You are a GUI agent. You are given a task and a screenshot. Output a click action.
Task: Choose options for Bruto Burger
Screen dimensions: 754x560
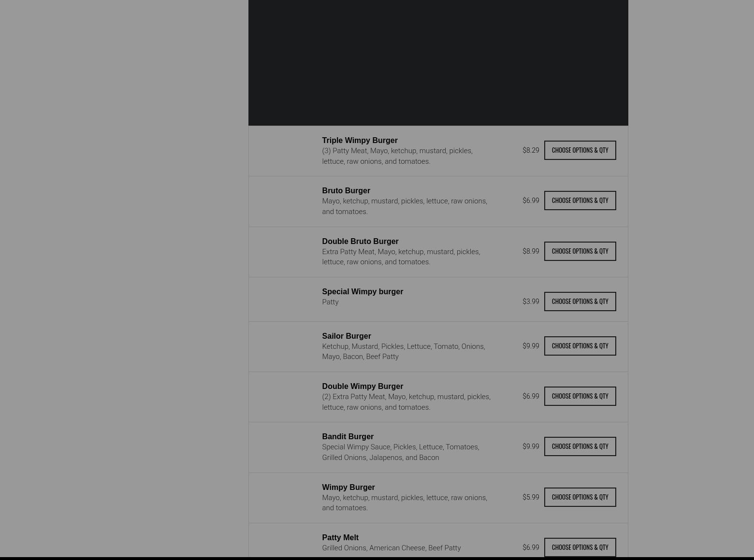pyautogui.click(x=580, y=201)
